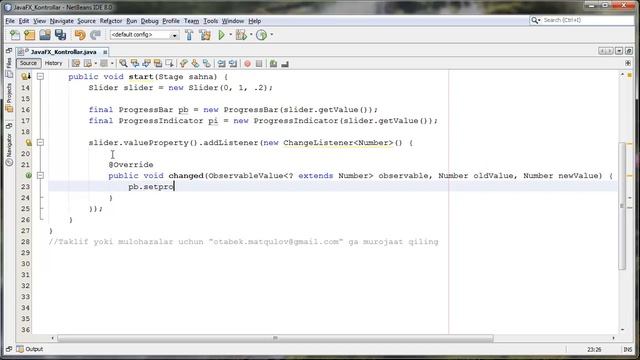The image size is (640, 360).
Task: Click the Find Selection magnifier icon
Action: 123,64
